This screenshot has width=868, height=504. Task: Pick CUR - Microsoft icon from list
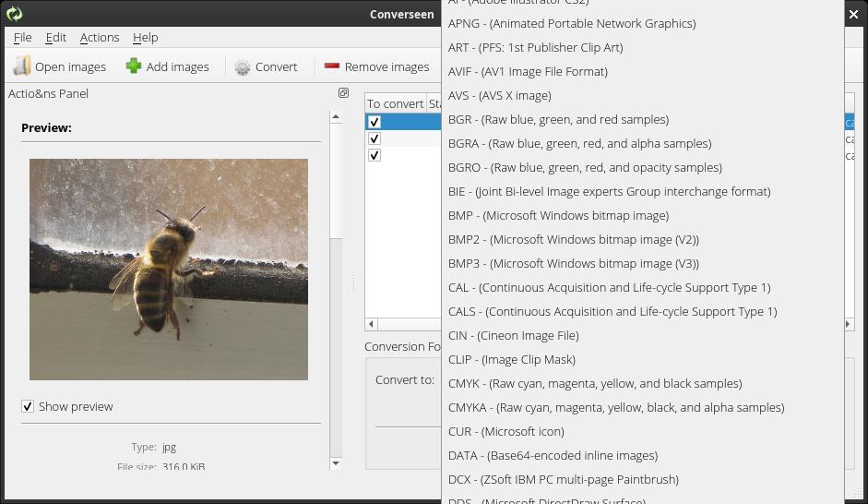(x=505, y=431)
